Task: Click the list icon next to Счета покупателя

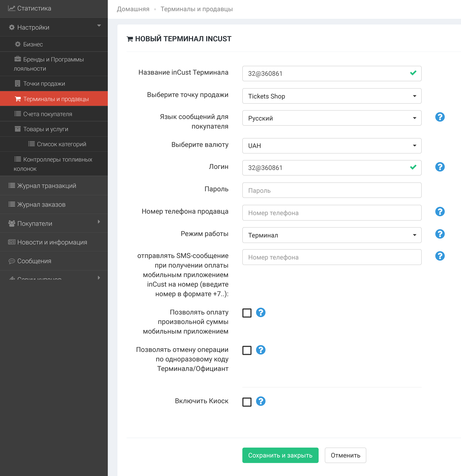Action: coord(18,114)
